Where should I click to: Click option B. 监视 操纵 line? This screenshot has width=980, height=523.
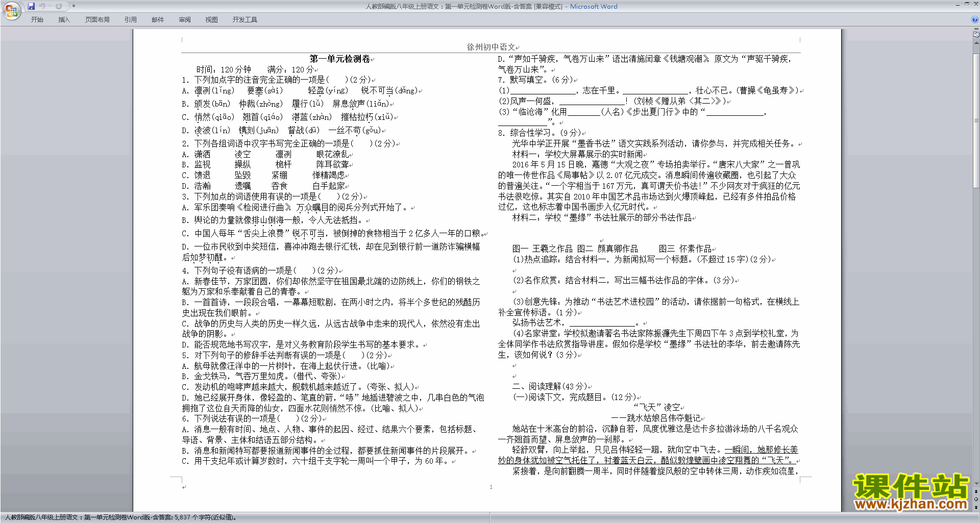pyautogui.click(x=265, y=164)
